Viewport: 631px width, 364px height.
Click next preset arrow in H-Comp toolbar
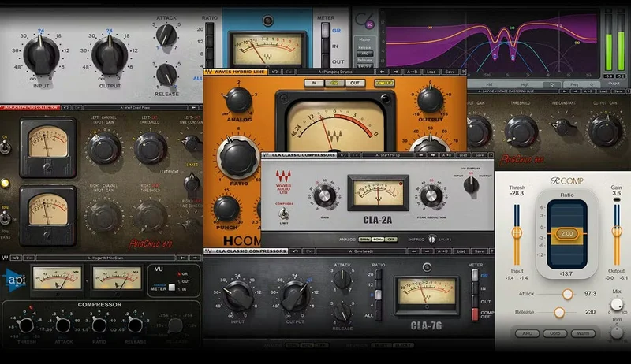pos(396,72)
